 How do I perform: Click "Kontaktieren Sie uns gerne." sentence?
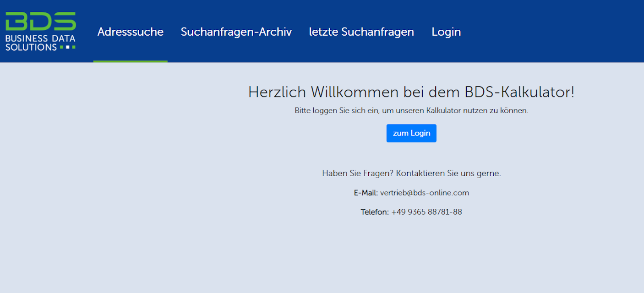448,174
